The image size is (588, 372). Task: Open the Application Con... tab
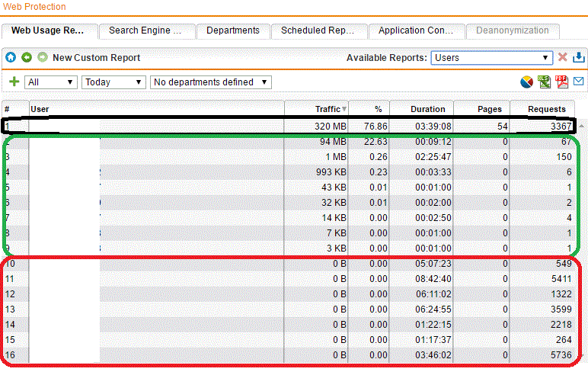coord(416,31)
